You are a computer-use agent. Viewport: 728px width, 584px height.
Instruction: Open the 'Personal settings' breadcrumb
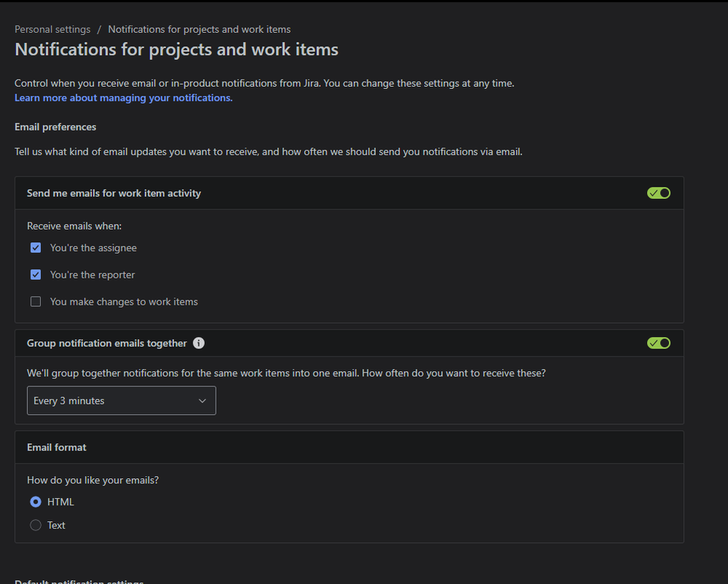[52, 29]
